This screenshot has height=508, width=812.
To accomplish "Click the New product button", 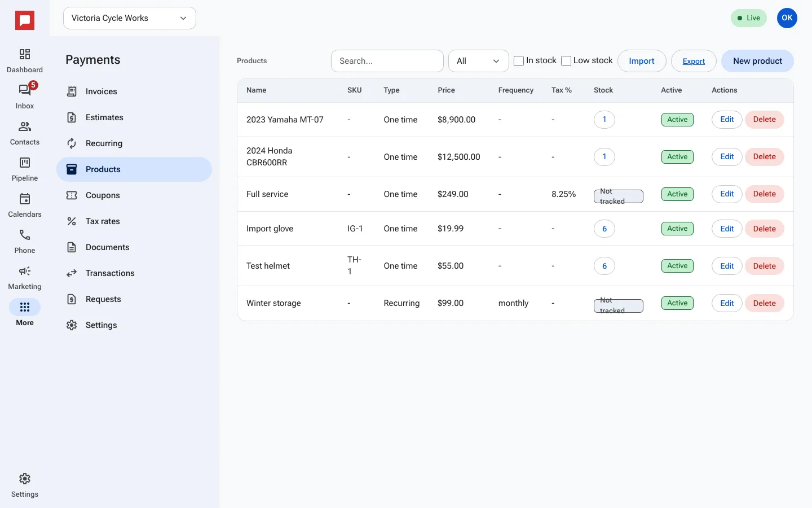I will [757, 61].
